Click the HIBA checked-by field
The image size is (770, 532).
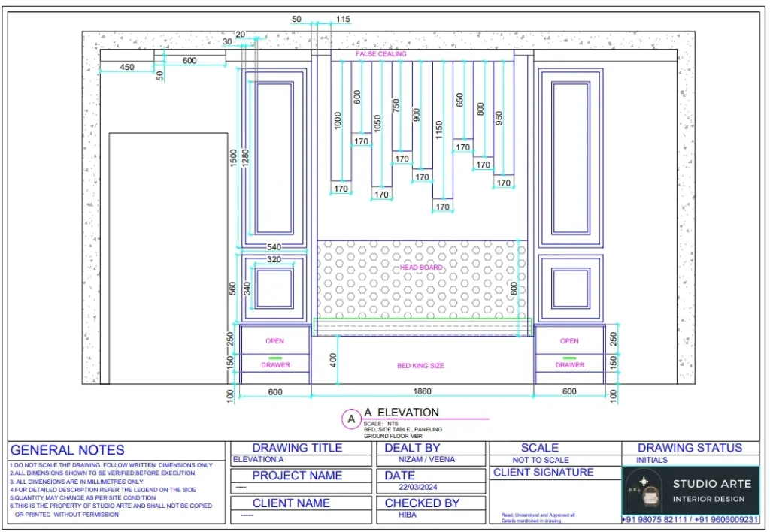[408, 515]
